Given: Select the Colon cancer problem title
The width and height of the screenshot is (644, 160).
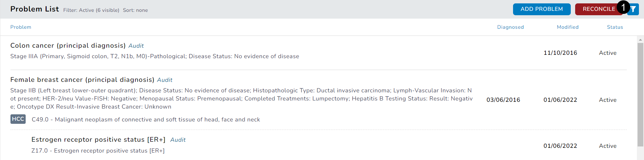Looking at the screenshot, I should tap(68, 46).
